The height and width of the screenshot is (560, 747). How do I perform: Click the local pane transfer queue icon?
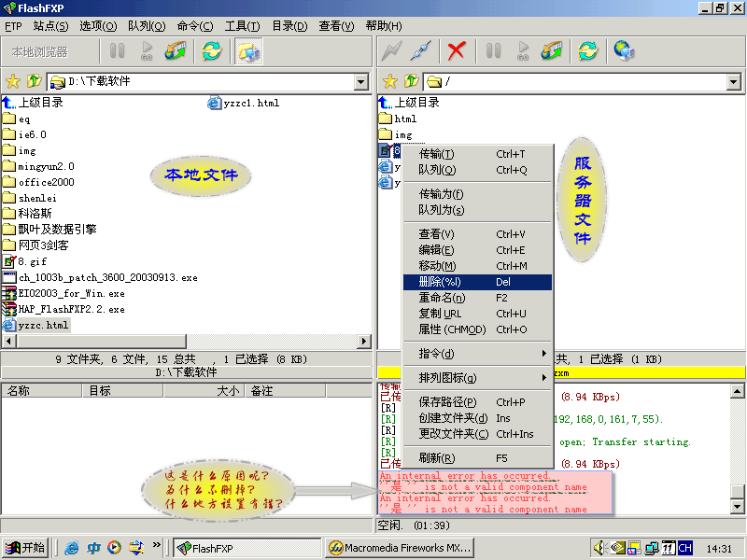[x=175, y=50]
